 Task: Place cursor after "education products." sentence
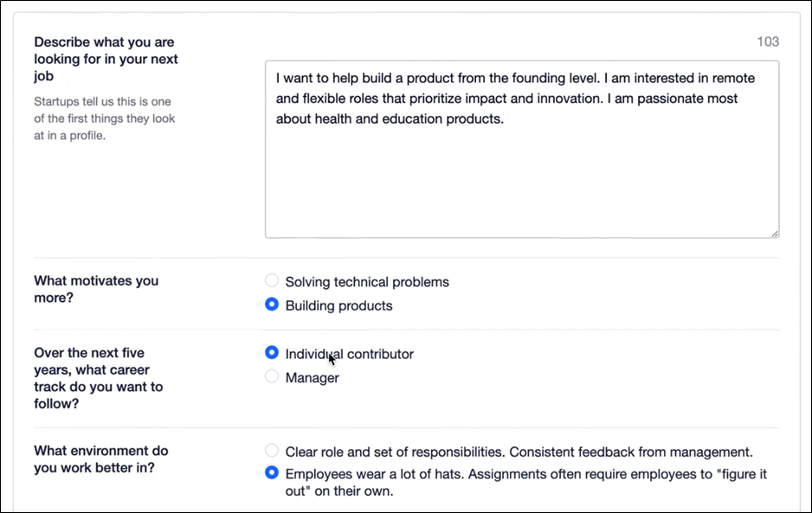click(x=505, y=119)
